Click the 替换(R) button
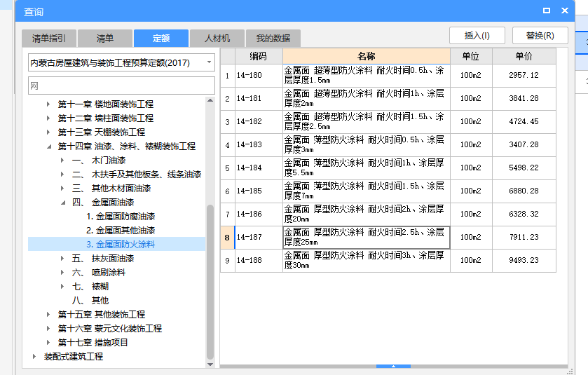The width and height of the screenshot is (588, 375). [x=540, y=36]
